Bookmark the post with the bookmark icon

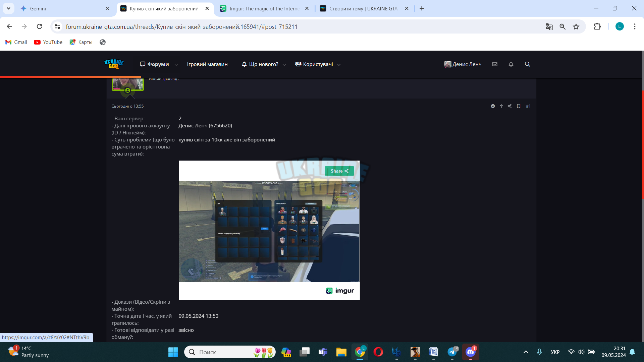519,106
